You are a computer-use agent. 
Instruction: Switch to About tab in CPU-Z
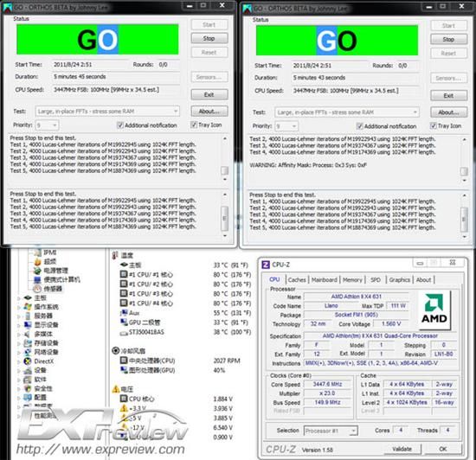pos(423,280)
